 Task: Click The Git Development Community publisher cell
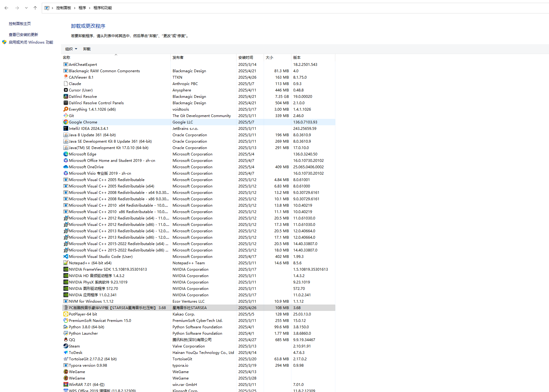tap(201, 116)
